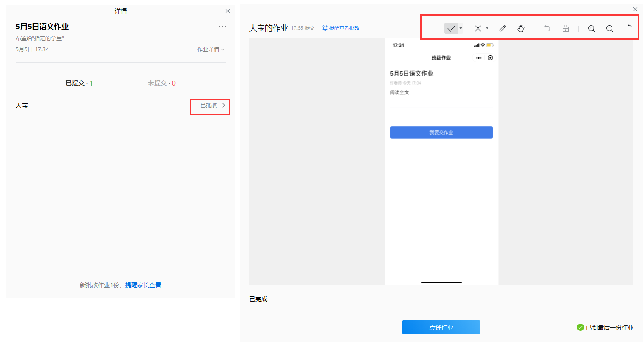This screenshot has height=352, width=644.
Task: Open cross mark style dropdown arrow
Action: pos(487,28)
